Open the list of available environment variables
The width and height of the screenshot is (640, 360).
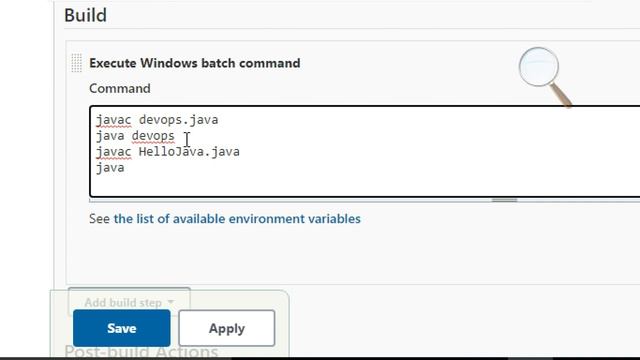[x=237, y=219]
